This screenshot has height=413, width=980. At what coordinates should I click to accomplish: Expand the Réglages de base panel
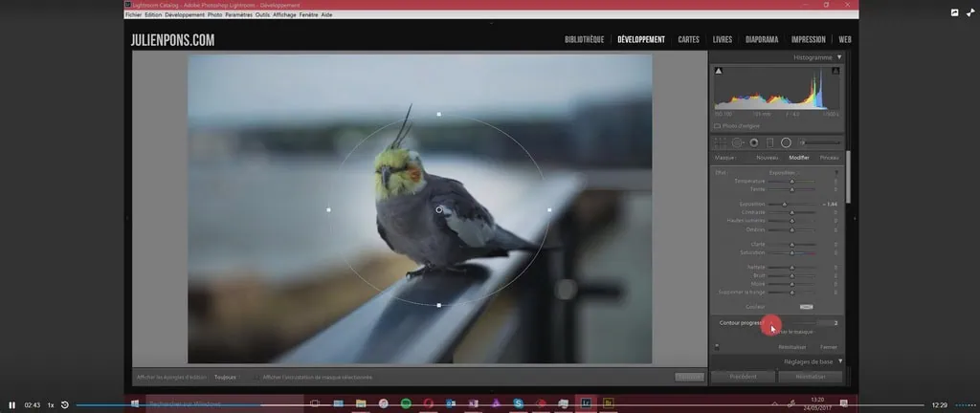coord(839,360)
